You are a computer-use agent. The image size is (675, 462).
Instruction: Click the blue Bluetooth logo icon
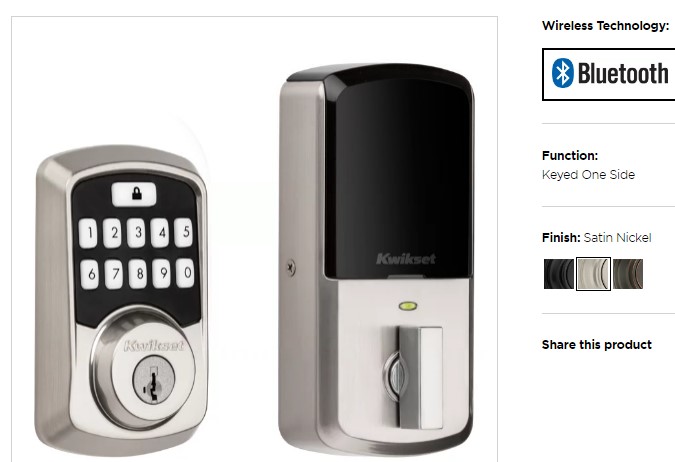point(563,73)
